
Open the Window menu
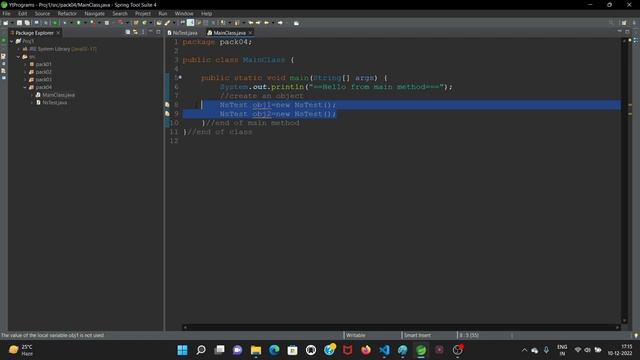click(184, 13)
